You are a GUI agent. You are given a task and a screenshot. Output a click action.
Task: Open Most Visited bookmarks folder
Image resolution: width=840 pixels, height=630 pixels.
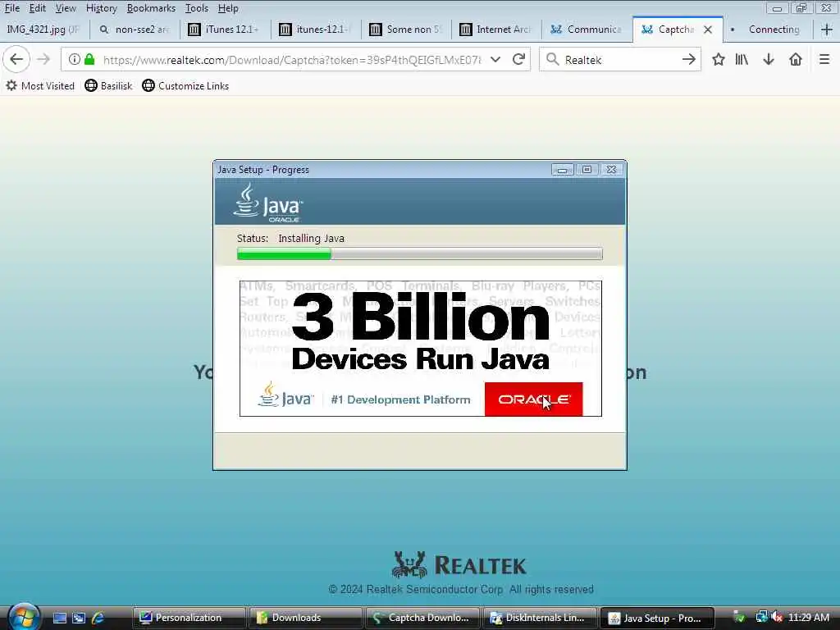click(40, 85)
